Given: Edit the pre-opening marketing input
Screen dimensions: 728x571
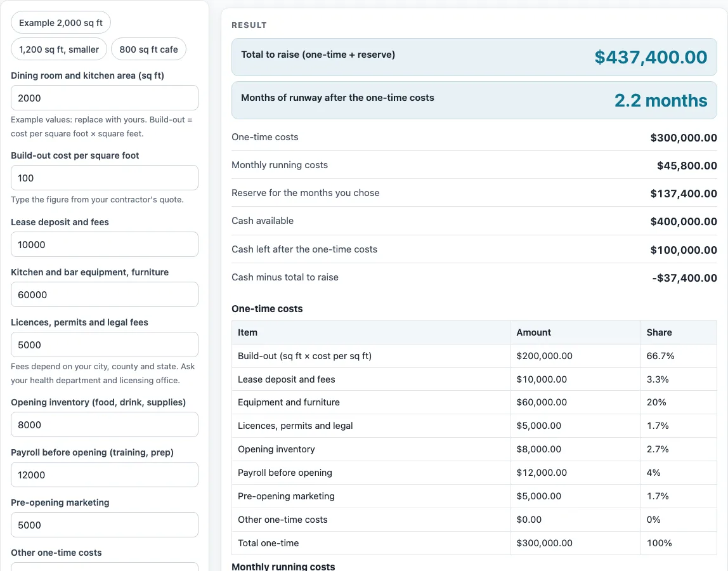Looking at the screenshot, I should click(105, 525).
